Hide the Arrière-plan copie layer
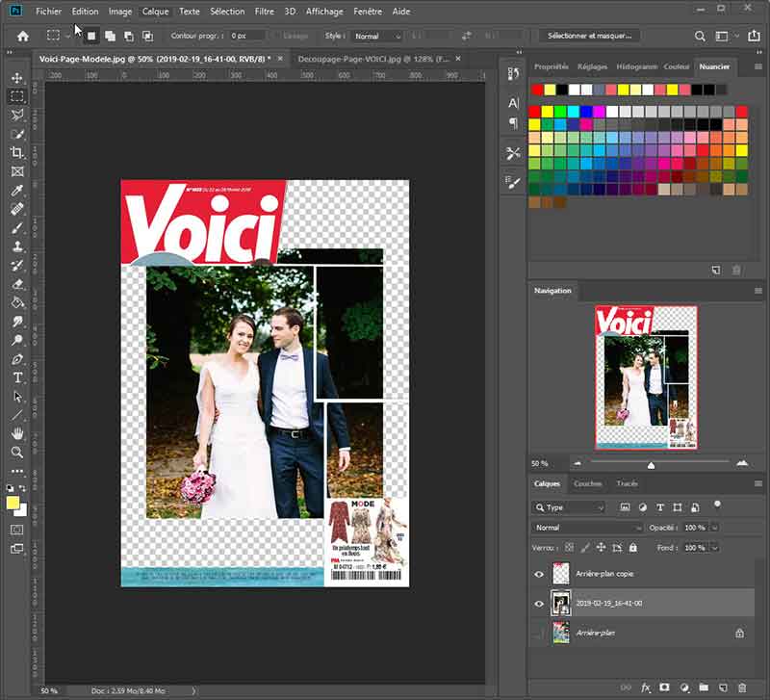The image size is (770, 700). coord(539,574)
